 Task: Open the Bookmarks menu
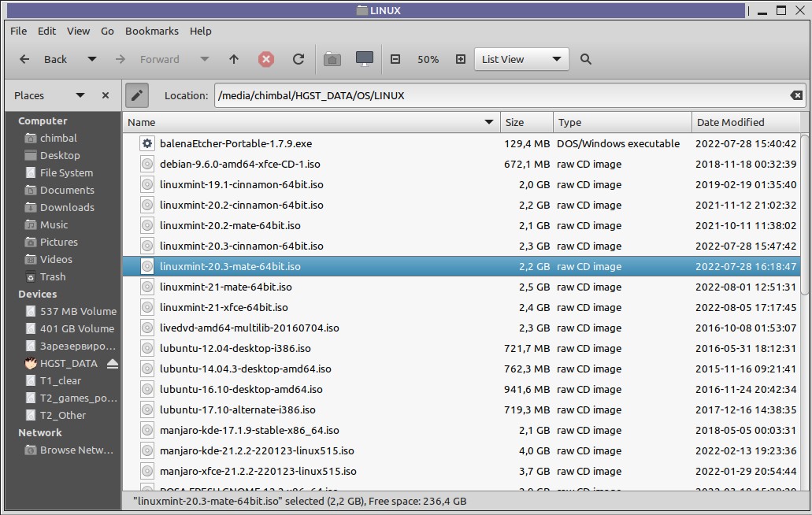pyautogui.click(x=152, y=31)
